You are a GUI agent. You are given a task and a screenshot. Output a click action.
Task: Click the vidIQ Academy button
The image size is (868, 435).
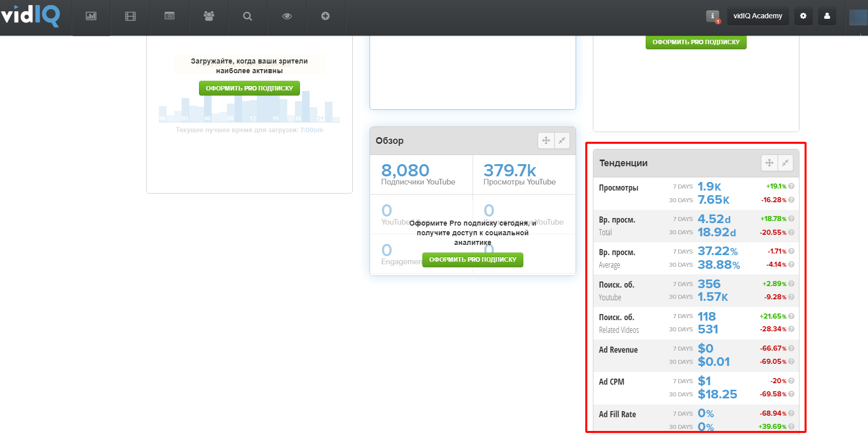click(758, 16)
